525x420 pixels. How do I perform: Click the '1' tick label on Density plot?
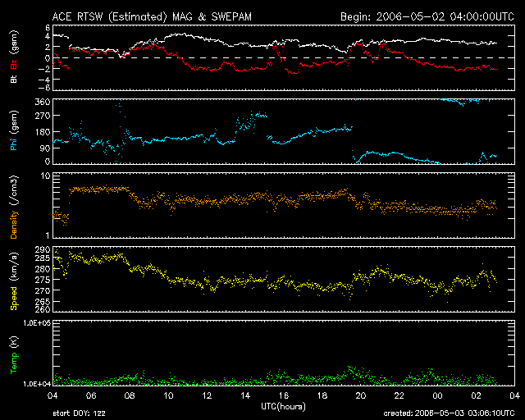pyautogui.click(x=48, y=235)
